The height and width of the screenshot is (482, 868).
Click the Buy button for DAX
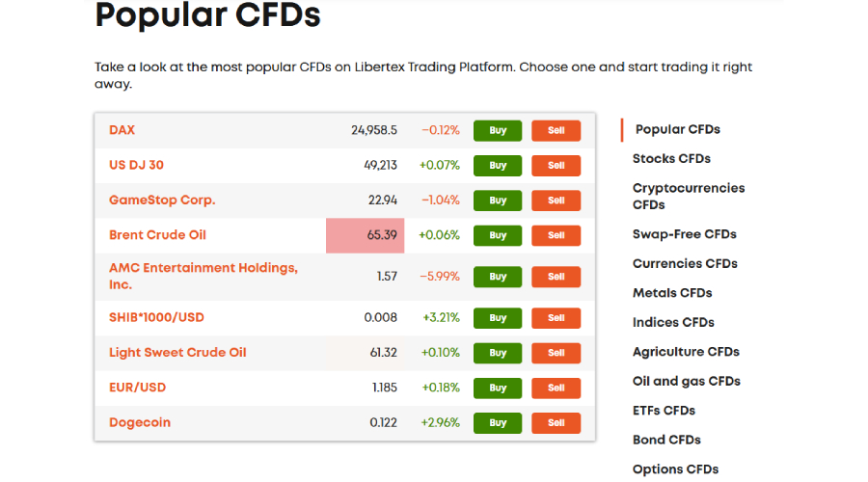(498, 130)
